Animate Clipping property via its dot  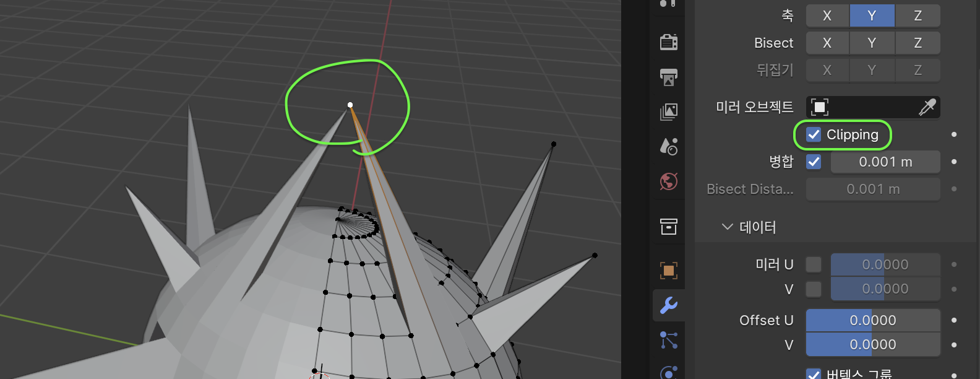[954, 134]
